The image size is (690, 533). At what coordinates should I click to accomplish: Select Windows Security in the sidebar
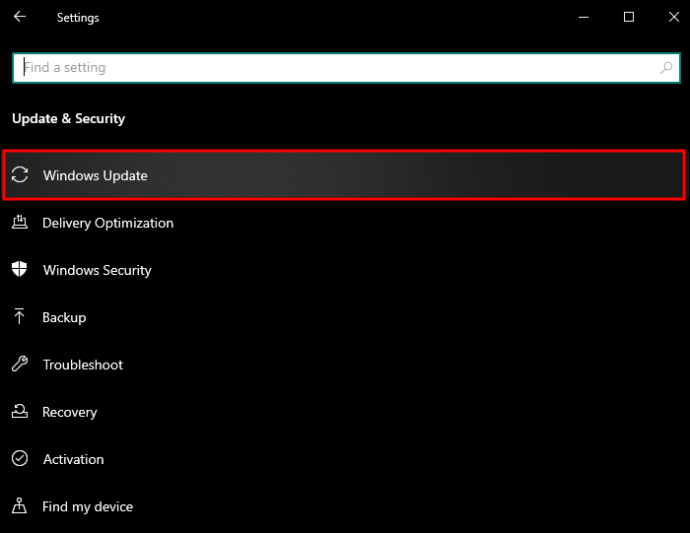click(97, 270)
